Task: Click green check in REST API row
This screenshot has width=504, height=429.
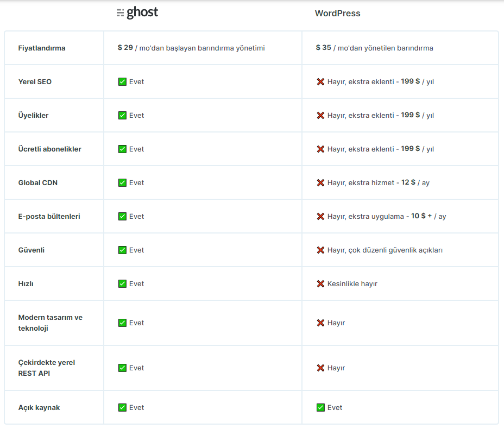Action: [122, 368]
